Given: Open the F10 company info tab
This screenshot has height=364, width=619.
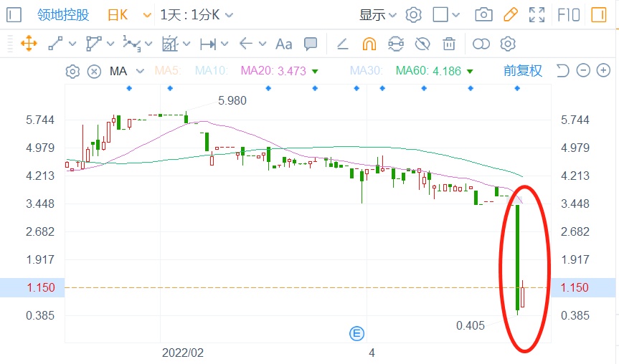Looking at the screenshot, I should click(x=568, y=14).
